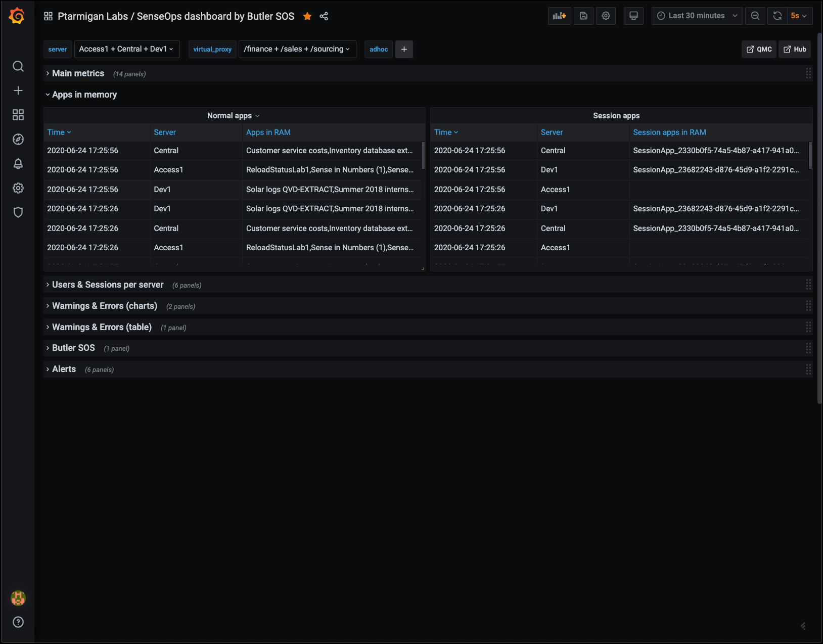Add an adhoc filter with the plus button
The image size is (823, 644).
click(x=404, y=49)
